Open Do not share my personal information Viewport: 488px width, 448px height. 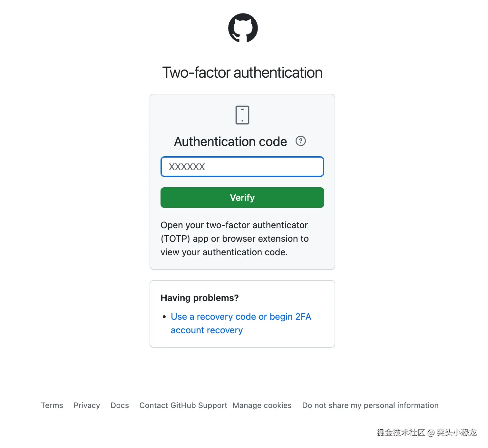point(370,405)
